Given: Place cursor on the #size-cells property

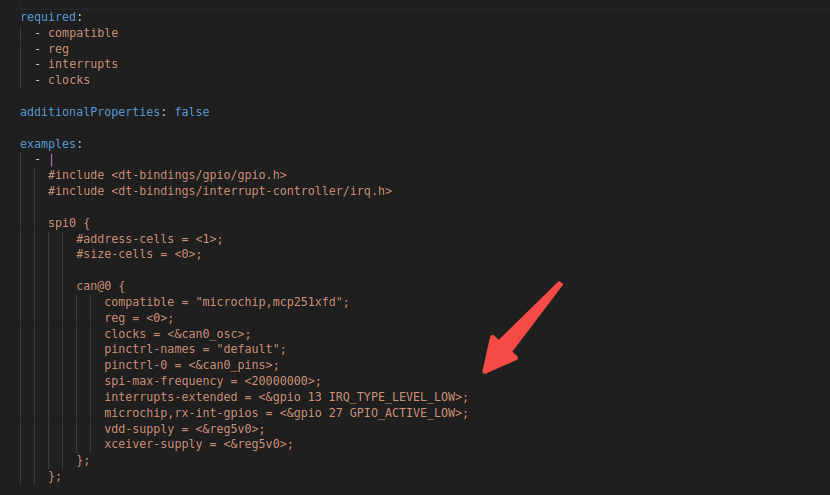Looking at the screenshot, I should point(118,254).
